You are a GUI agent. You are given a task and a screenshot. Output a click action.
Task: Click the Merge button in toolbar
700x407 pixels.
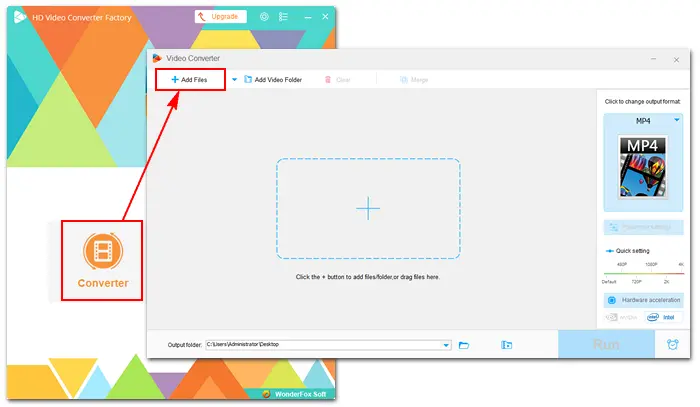click(414, 79)
